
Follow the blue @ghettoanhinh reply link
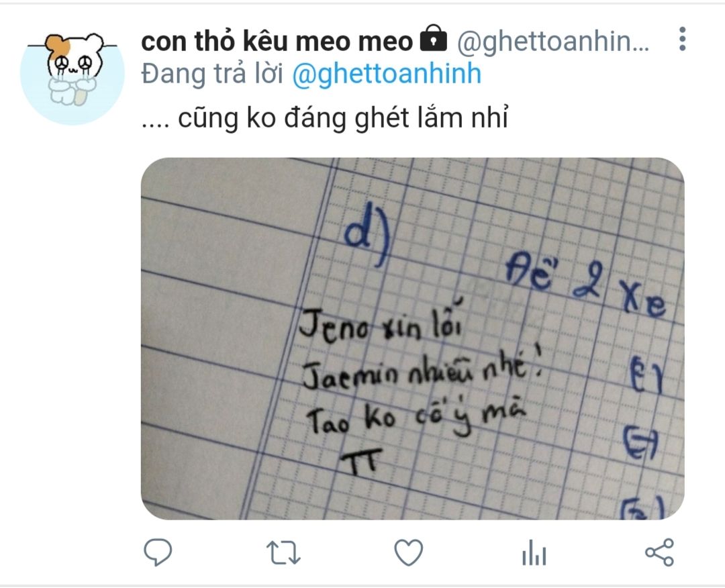[387, 75]
